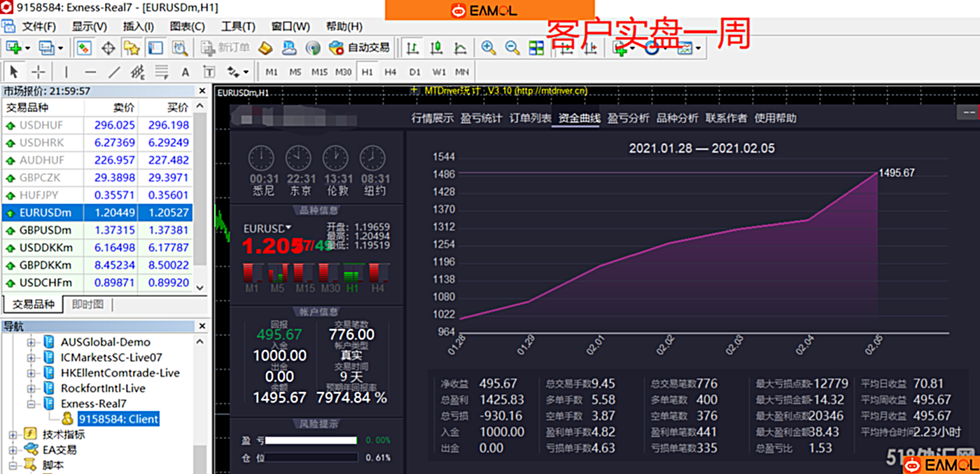Expand the AUSGlobal-Demo tree node
Screen dimensions: 980x474
pyautogui.click(x=31, y=342)
